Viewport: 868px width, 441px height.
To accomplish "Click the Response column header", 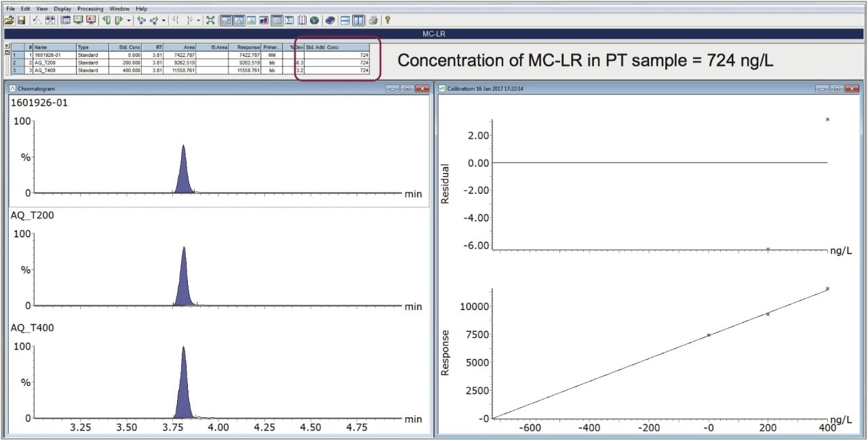I will pos(245,47).
